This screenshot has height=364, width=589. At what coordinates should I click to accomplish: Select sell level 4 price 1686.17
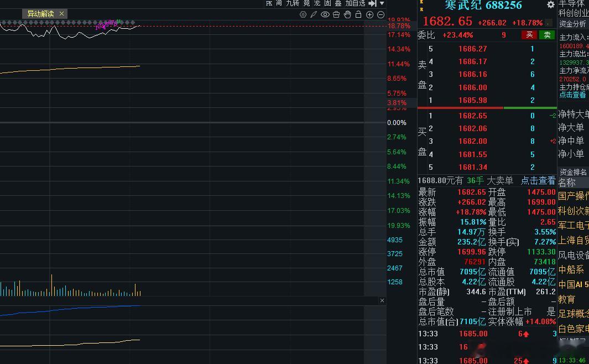click(x=472, y=61)
